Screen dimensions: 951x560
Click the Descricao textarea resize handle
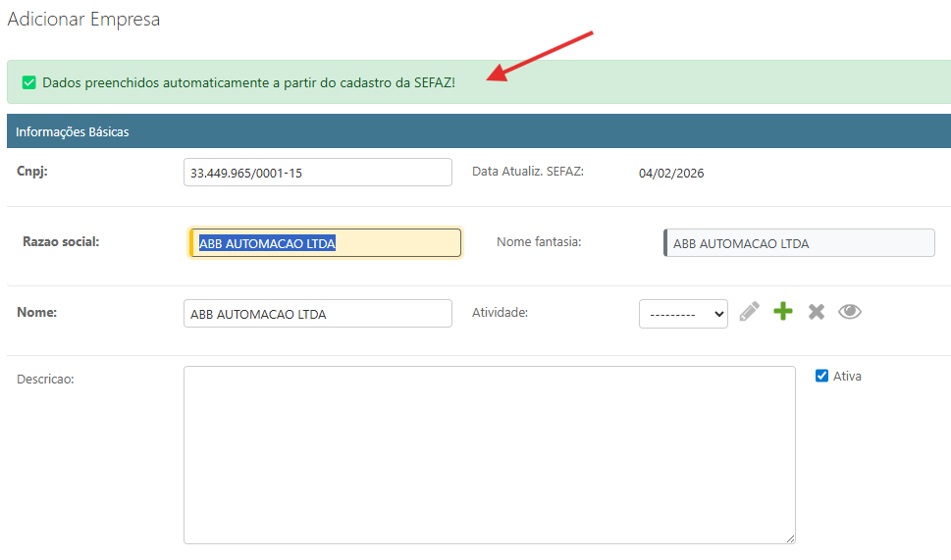789,537
